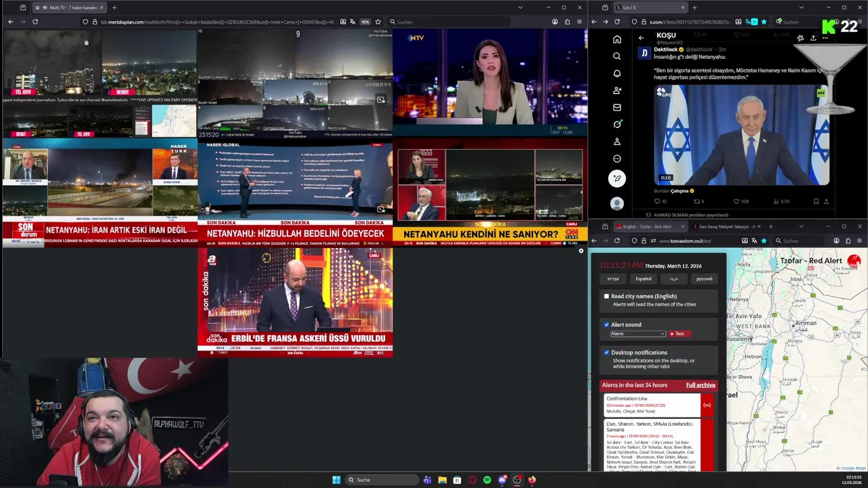This screenshot has height=488, width=868.
Task: Uncheck Desktop notifications checkbox
Action: click(x=606, y=352)
